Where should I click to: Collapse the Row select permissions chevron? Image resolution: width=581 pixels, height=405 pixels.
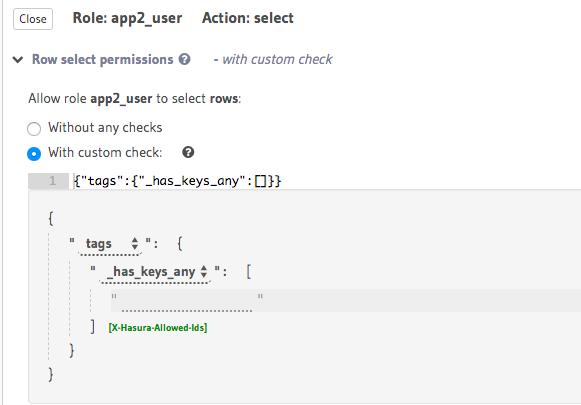[18, 59]
